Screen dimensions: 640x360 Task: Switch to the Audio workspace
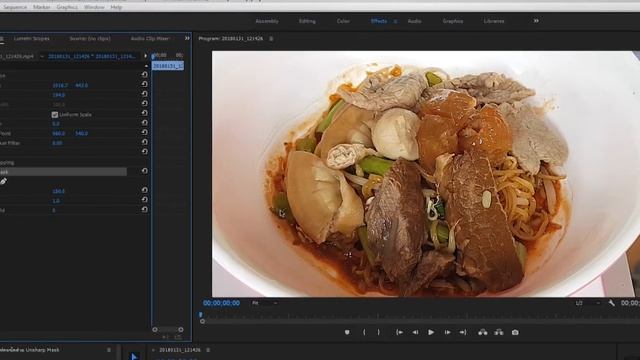[415, 21]
